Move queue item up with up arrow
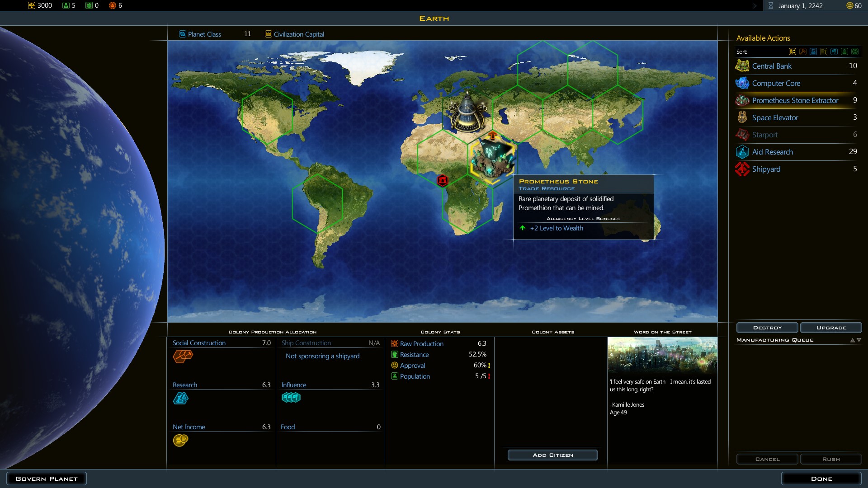 click(853, 340)
